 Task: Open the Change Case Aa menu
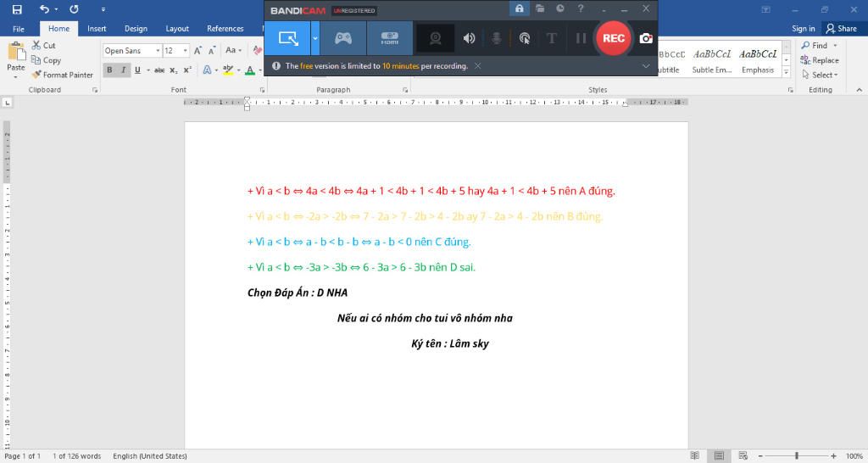[233, 50]
